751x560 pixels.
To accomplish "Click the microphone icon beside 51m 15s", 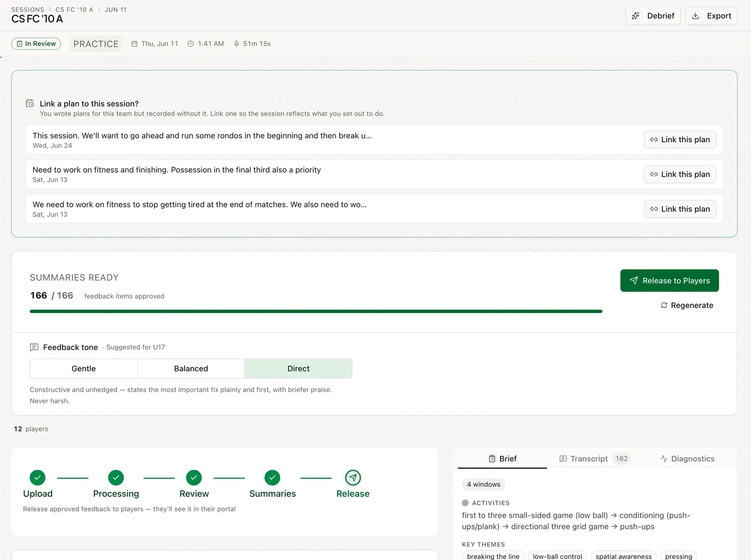I will (237, 44).
